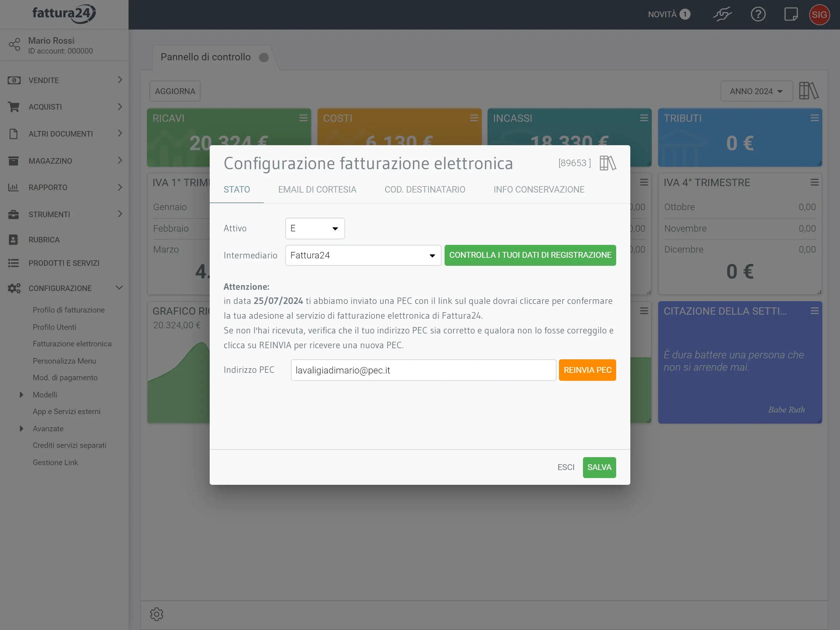840x630 pixels.
Task: Click the fattura24 logo
Action: pyautogui.click(x=64, y=14)
